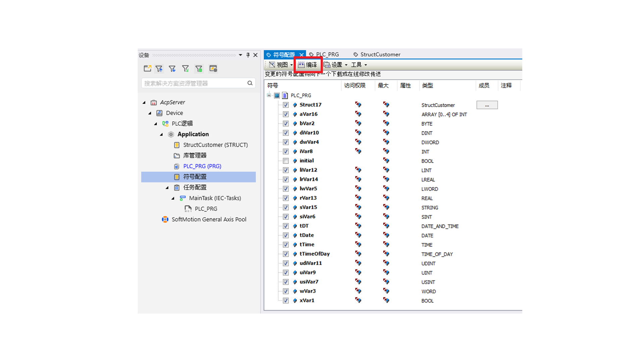The image size is (644, 362).
Task: Uncheck the iVar8 symbol checkbox
Action: pos(286,152)
